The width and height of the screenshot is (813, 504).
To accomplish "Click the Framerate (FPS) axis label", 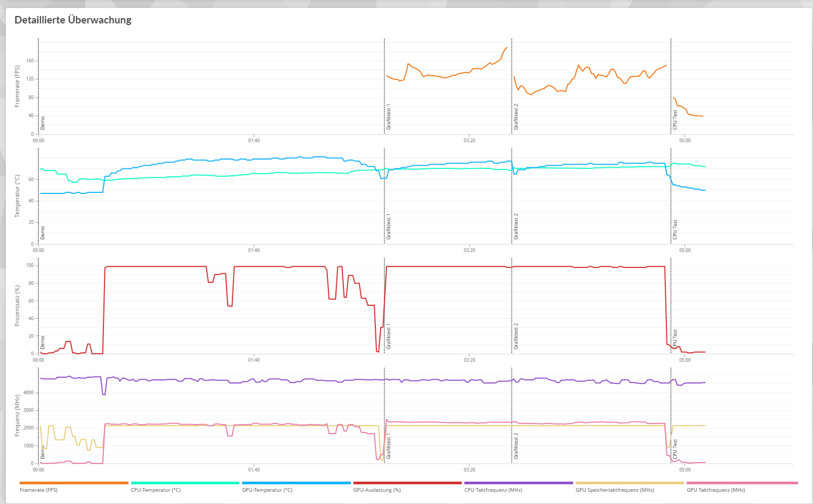I will point(17,86).
